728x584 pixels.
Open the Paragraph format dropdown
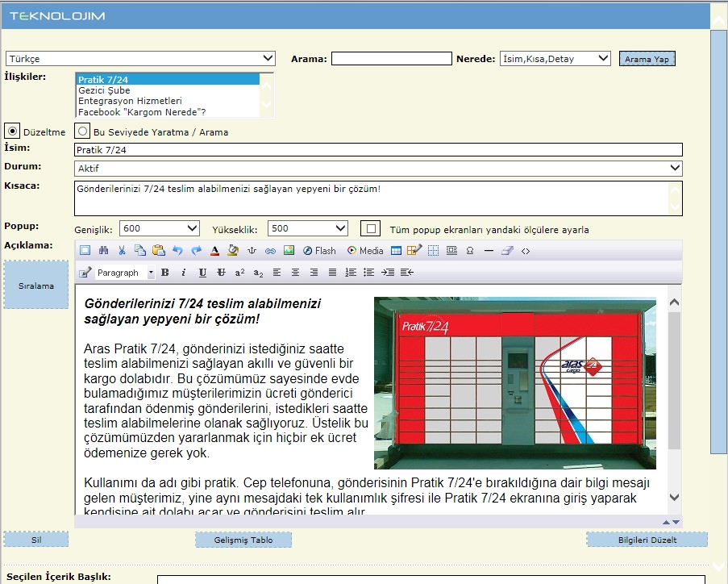125,273
